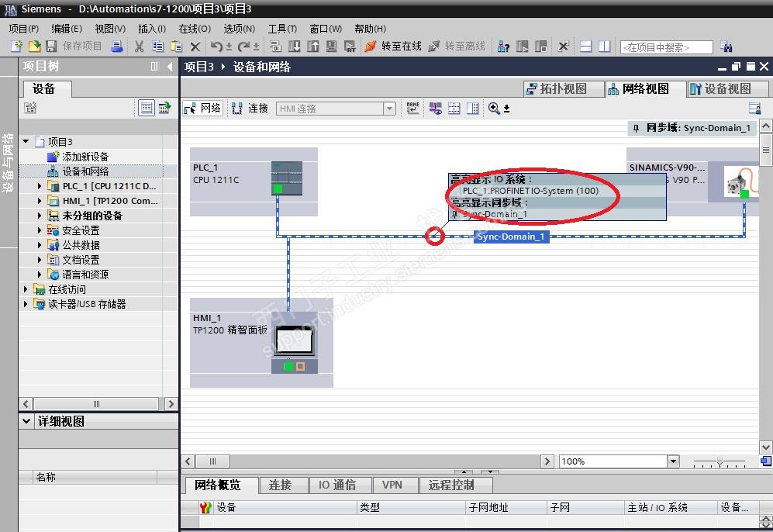Viewport: 773px width, 532px height.
Task: Create a new project via toolbar icon
Action: pyautogui.click(x=16, y=47)
